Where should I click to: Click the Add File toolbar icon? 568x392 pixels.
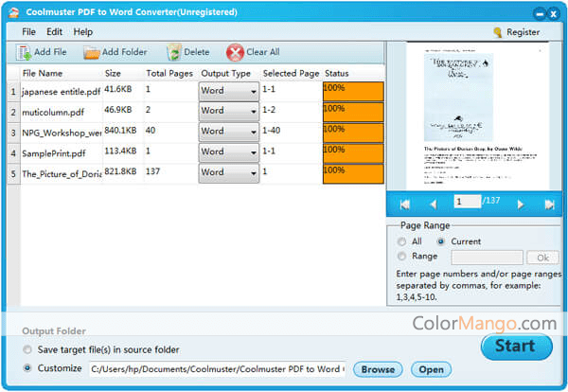click(24, 52)
